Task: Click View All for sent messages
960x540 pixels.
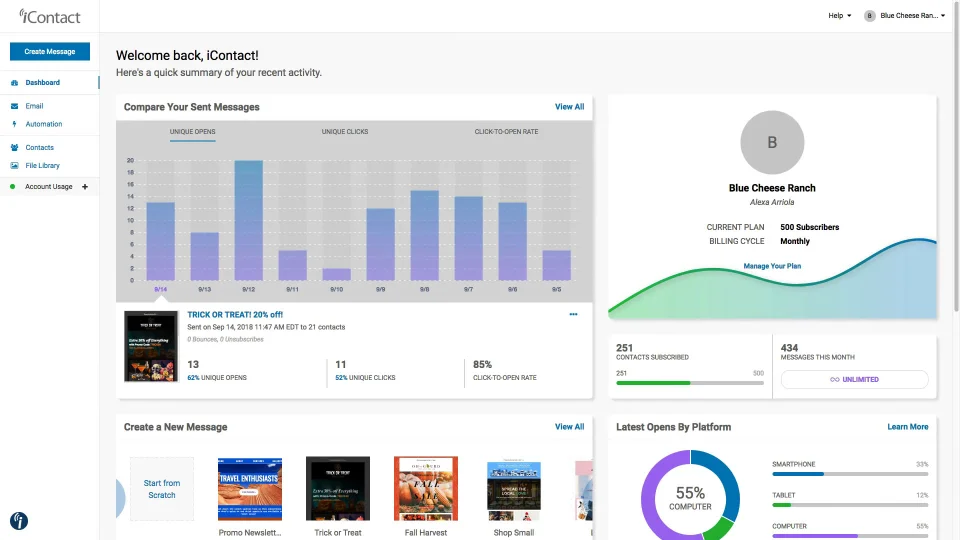Action: click(x=569, y=107)
